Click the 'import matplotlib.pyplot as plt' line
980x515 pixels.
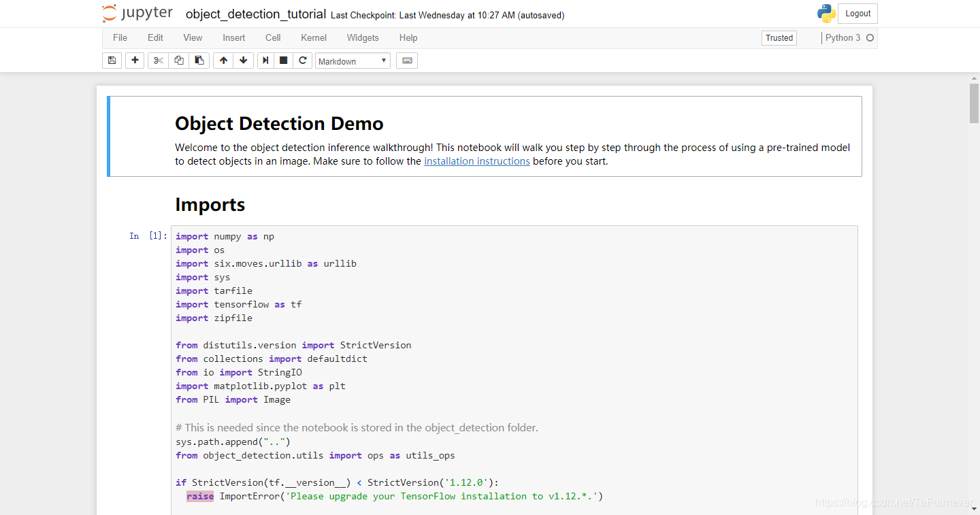[261, 386]
